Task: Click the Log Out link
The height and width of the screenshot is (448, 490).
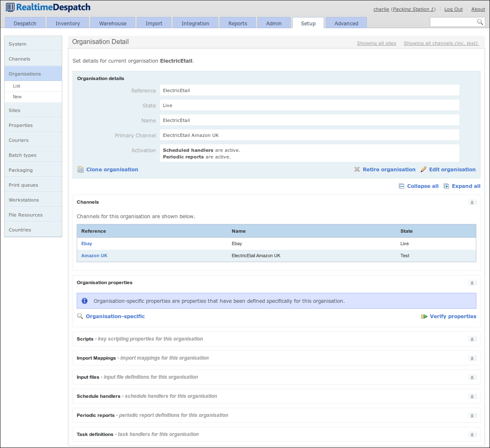Action: pos(454,9)
